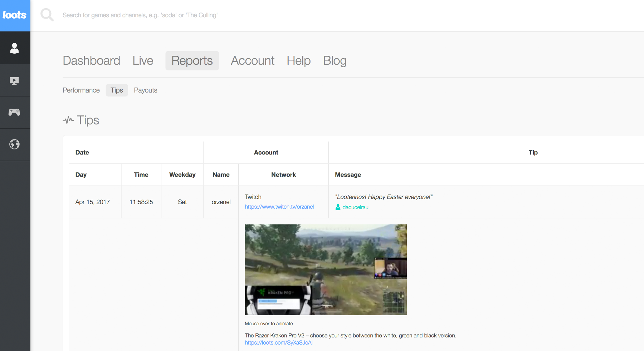Click the Razer Kraken stream thumbnail
Image resolution: width=644 pixels, height=351 pixels.
[x=326, y=270]
